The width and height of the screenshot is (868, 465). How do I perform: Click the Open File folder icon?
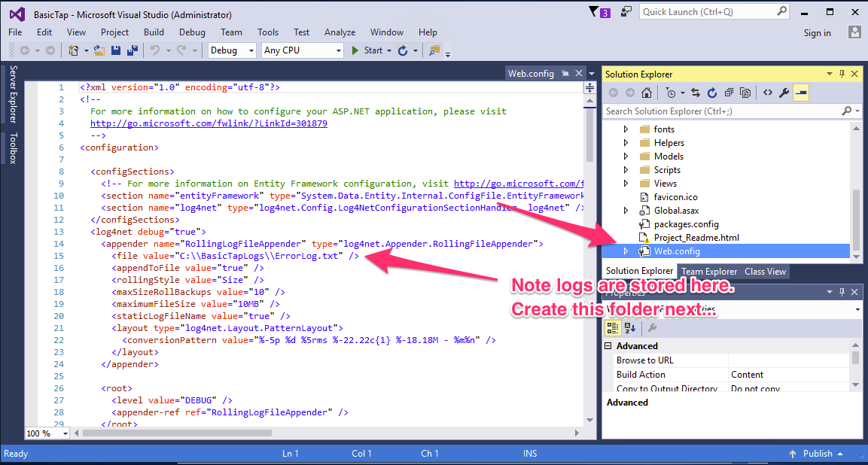(x=99, y=50)
